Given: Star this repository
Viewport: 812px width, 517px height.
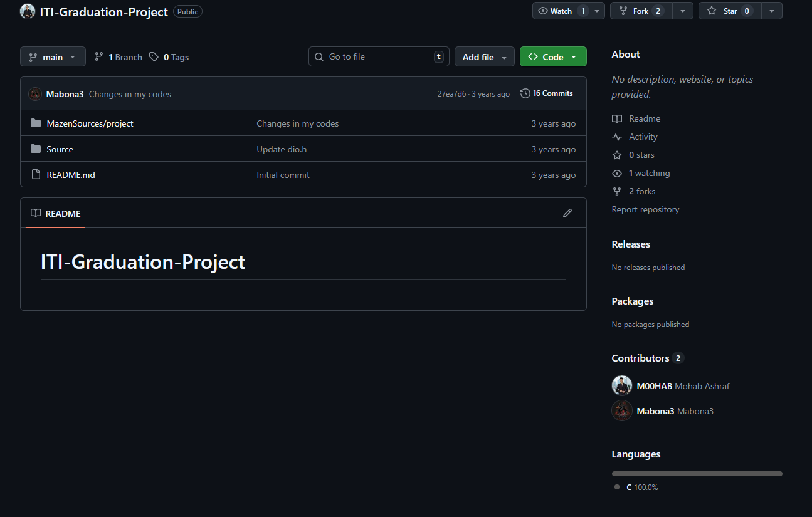Looking at the screenshot, I should pos(730,11).
